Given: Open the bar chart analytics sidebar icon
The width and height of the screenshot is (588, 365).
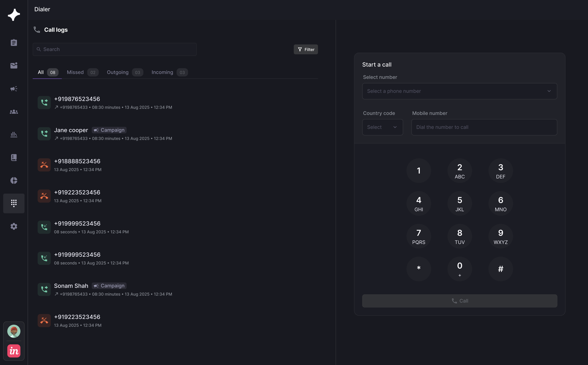Looking at the screenshot, I should 14,135.
